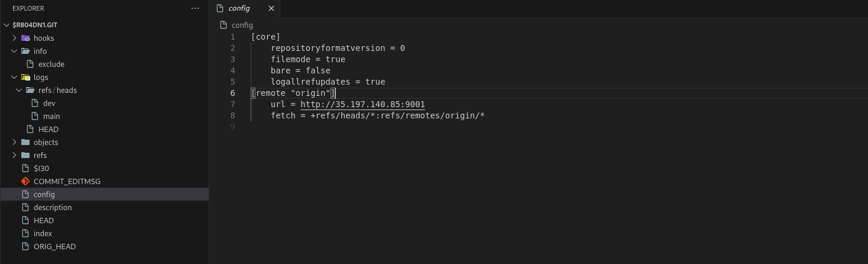This screenshot has height=264, width=868.
Task: Click line number 9 in the gutter
Action: click(232, 127)
